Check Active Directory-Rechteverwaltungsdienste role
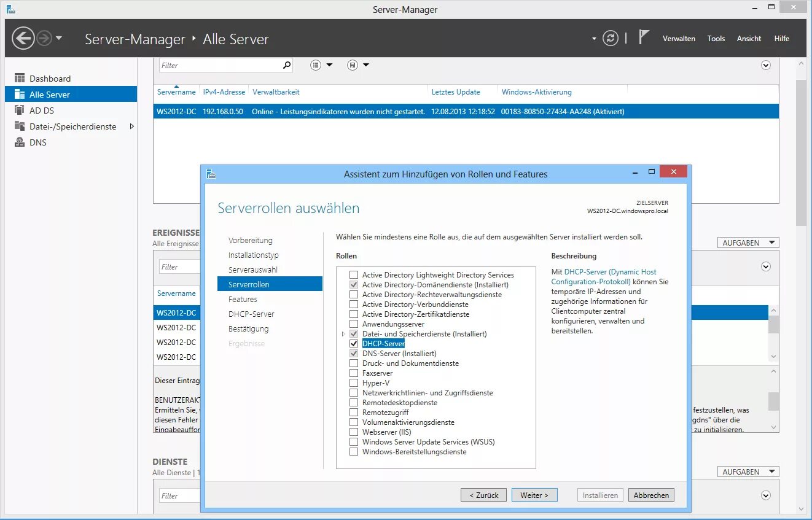The image size is (812, 520). click(x=353, y=295)
